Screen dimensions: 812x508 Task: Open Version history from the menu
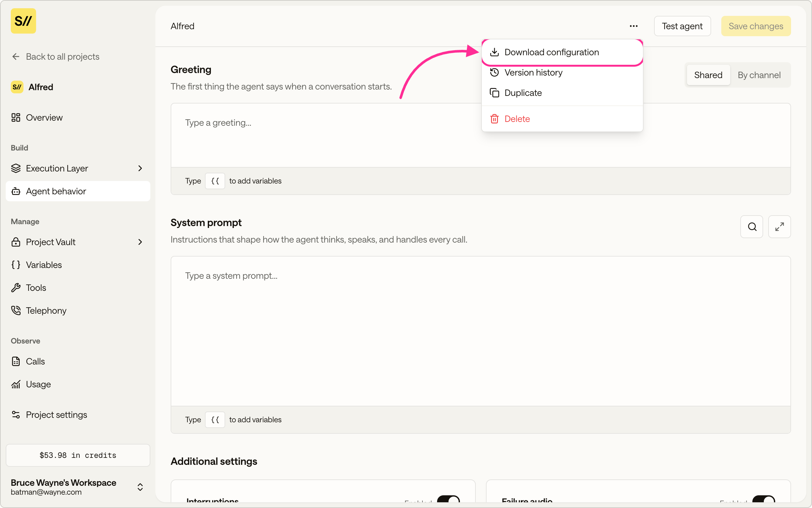point(562,73)
